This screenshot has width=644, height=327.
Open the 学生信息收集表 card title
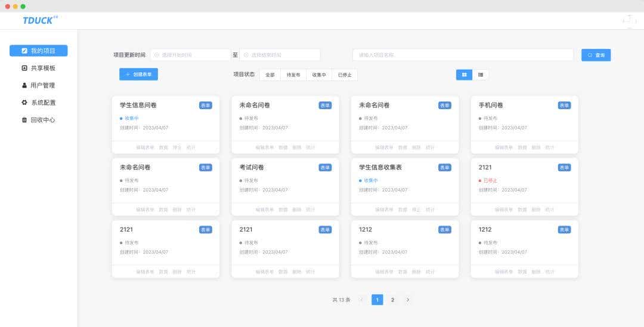[x=380, y=167]
